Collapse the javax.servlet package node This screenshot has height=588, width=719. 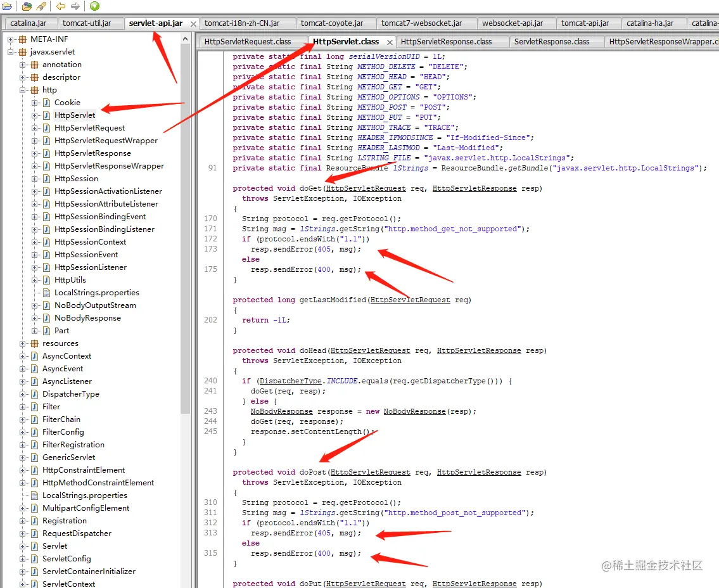point(10,51)
